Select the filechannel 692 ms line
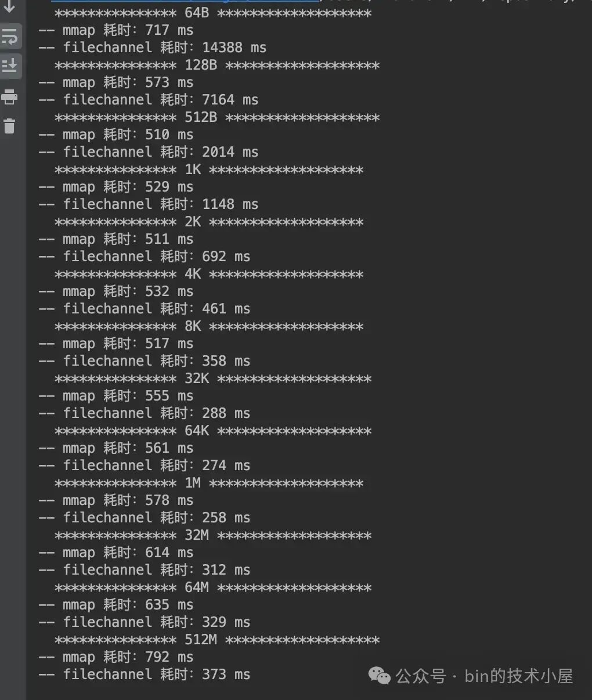 (x=145, y=257)
